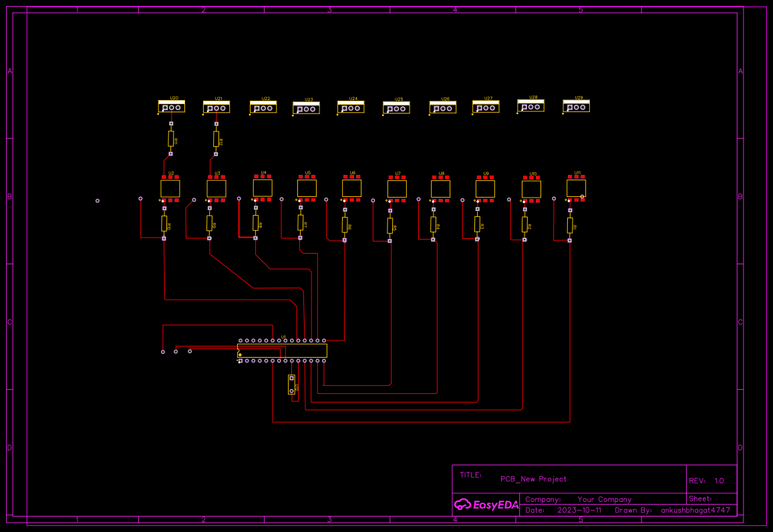The height and width of the screenshot is (532, 773).
Task: Select the two-pin U12 component
Action: click(x=292, y=384)
